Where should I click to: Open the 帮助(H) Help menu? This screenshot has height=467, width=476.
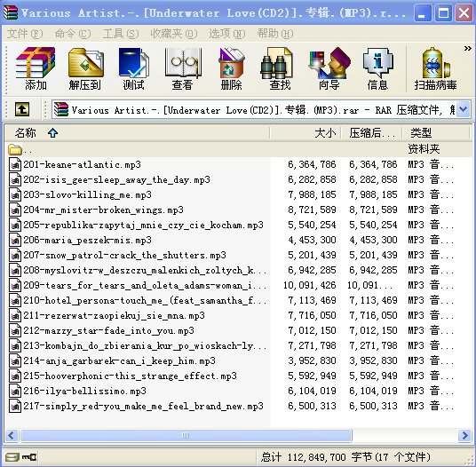(x=275, y=34)
